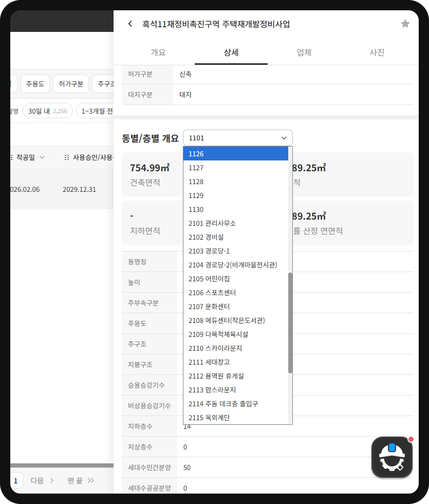Click the 2029.12.31 table cell
This screenshot has width=429, height=504.
(79, 190)
